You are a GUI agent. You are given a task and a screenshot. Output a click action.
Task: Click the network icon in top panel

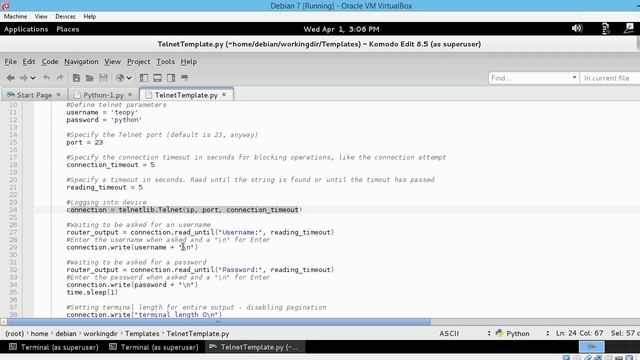click(605, 29)
